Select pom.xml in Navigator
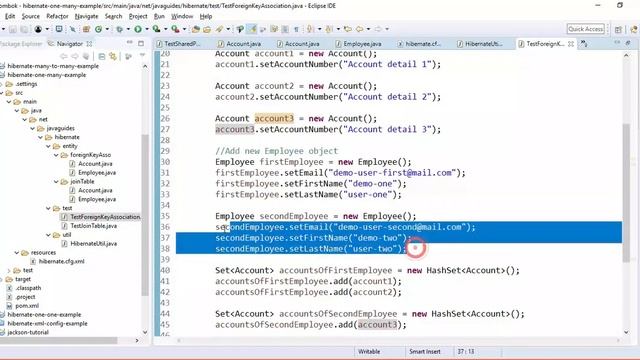640x360 pixels. pos(27,306)
